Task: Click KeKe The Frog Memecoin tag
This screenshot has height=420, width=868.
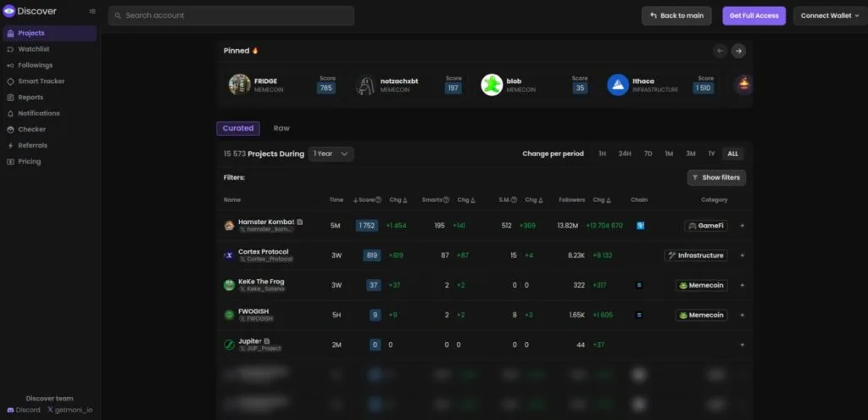Action: (701, 285)
